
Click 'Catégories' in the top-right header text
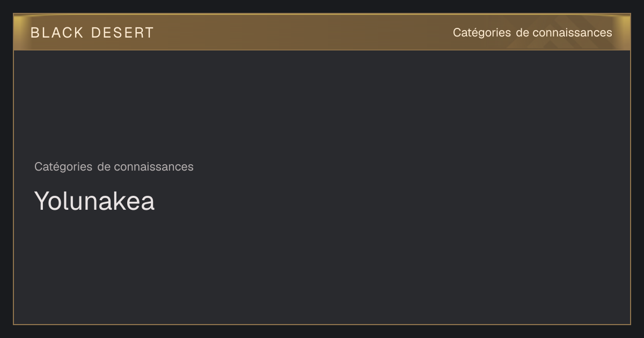pyautogui.click(x=482, y=33)
